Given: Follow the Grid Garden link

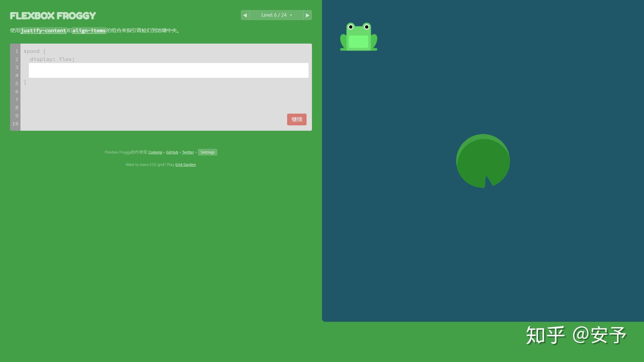Looking at the screenshot, I should 185,165.
